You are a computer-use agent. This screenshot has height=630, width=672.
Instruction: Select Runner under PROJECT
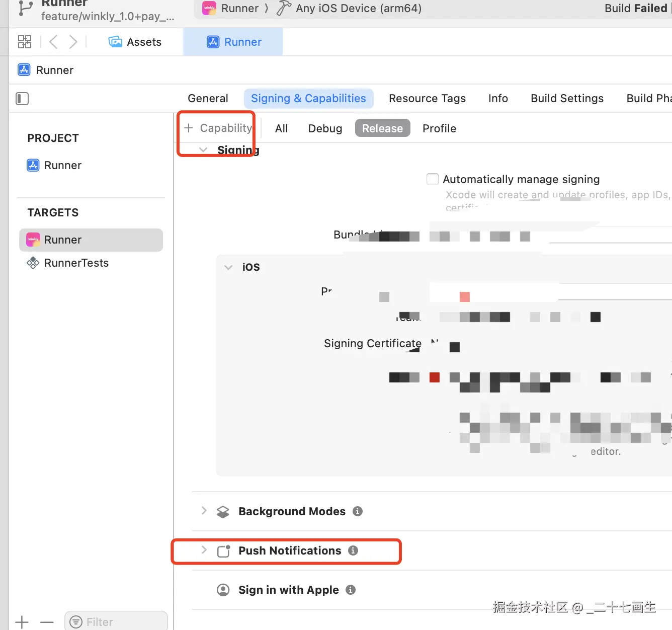click(x=63, y=165)
